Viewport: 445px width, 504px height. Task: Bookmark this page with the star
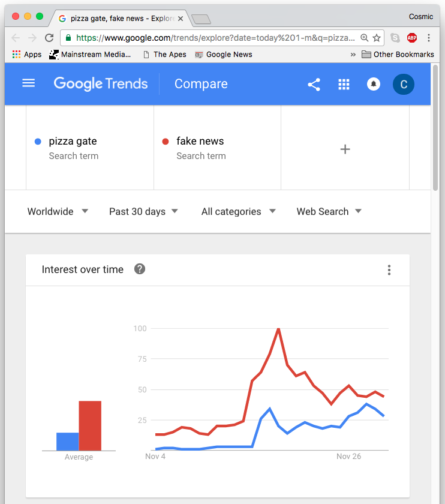click(377, 38)
